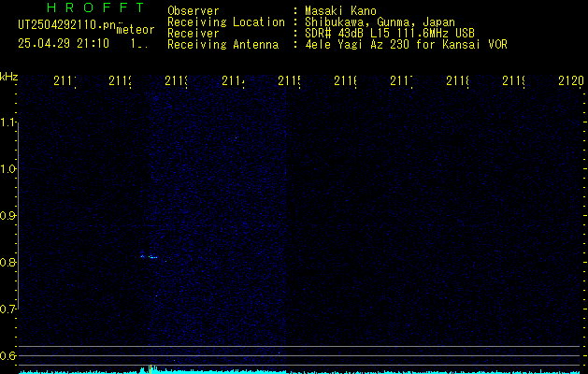Click the SDR# 43dB L15 111.6MHz USB text
Screen dimensions: 588x374
[390, 34]
